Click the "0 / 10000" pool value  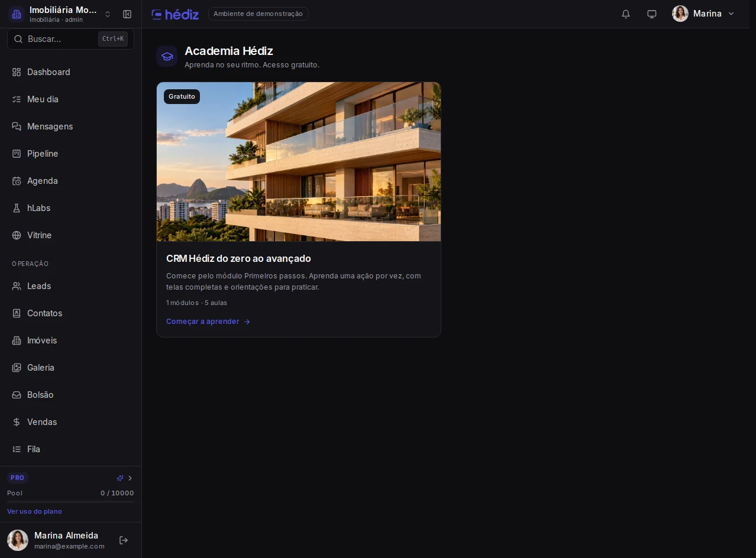[117, 493]
